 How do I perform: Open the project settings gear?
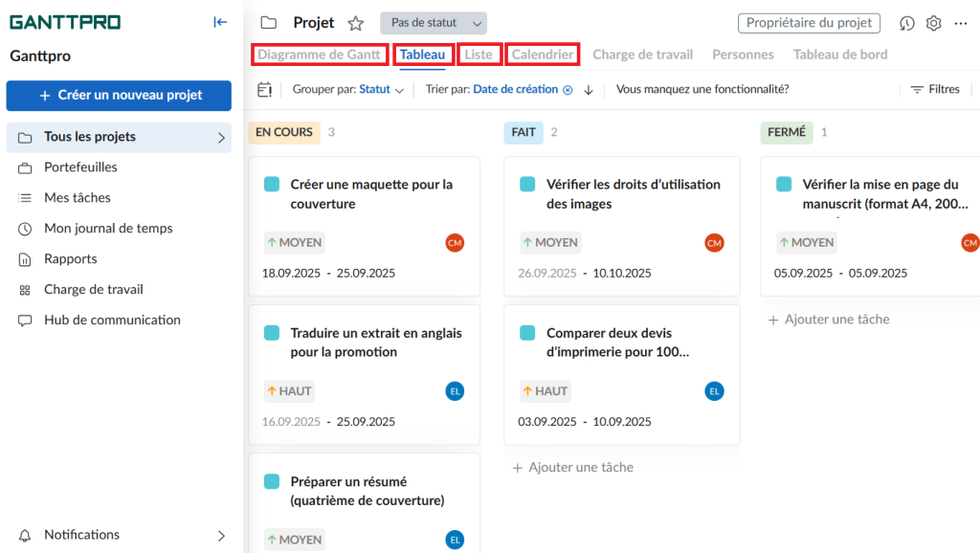[x=933, y=22]
